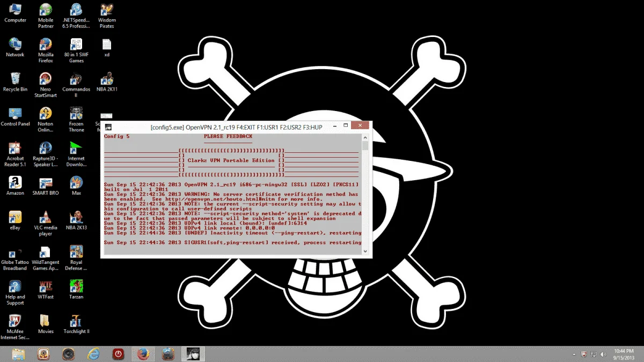644x362 pixels.
Task: Switch to the OpenVPN taskbar button
Action: 193,354
